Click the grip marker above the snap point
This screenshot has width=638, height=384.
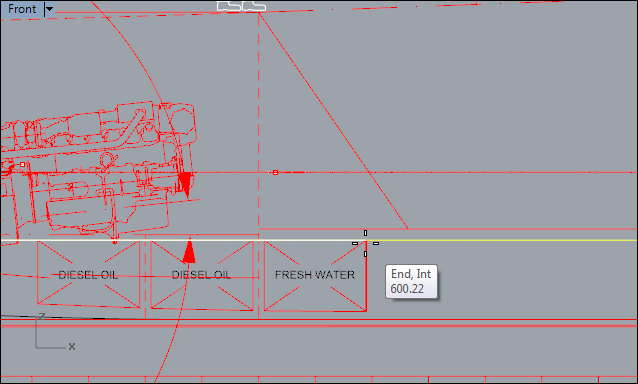click(x=365, y=233)
